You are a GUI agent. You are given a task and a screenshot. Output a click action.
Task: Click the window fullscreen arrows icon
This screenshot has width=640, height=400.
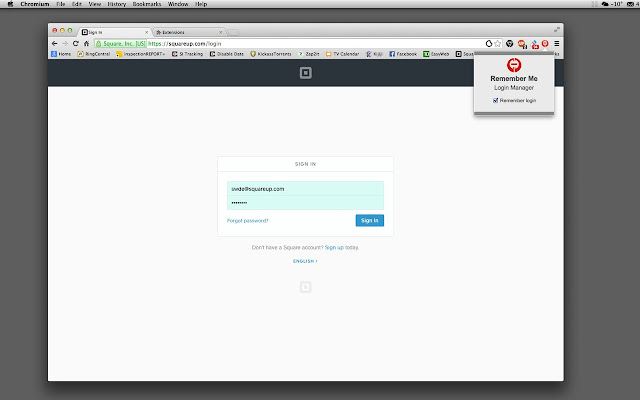tap(557, 29)
